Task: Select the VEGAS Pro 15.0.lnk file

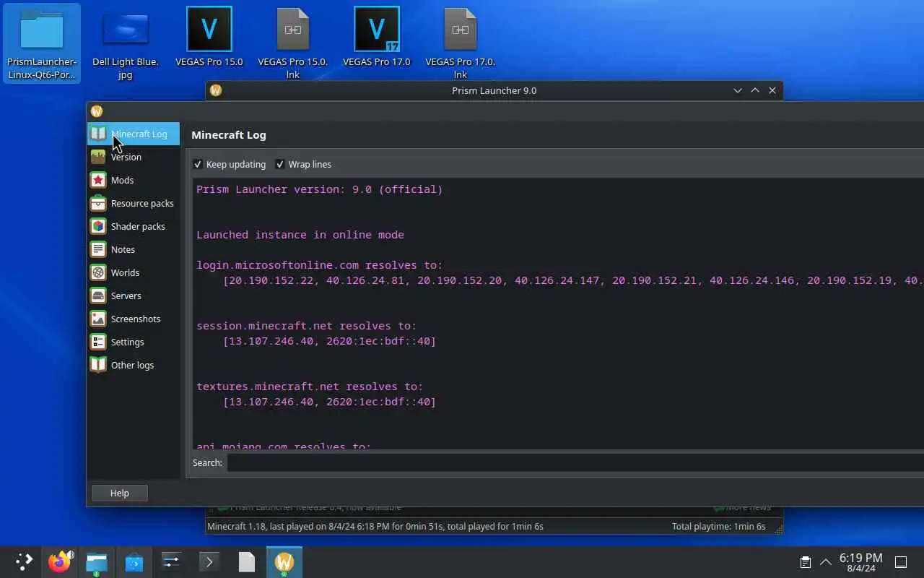Action: pos(293,43)
